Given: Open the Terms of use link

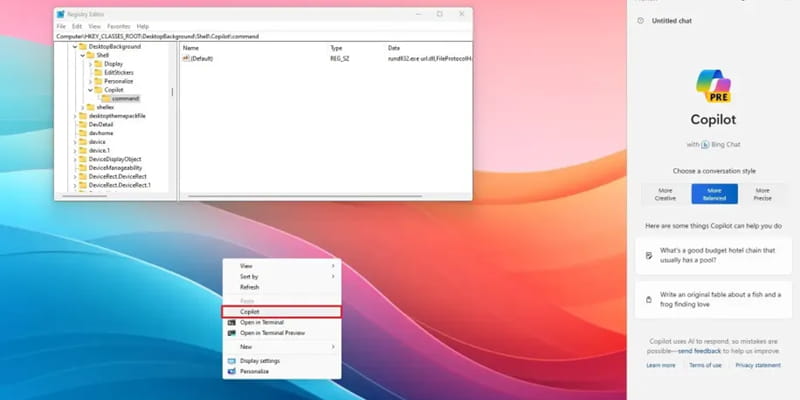Looking at the screenshot, I should [705, 365].
